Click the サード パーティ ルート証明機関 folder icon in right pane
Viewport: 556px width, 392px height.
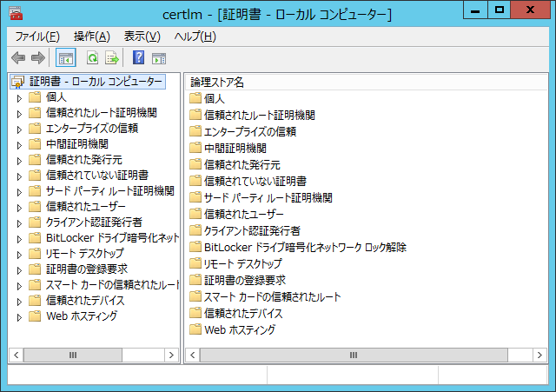coord(195,197)
